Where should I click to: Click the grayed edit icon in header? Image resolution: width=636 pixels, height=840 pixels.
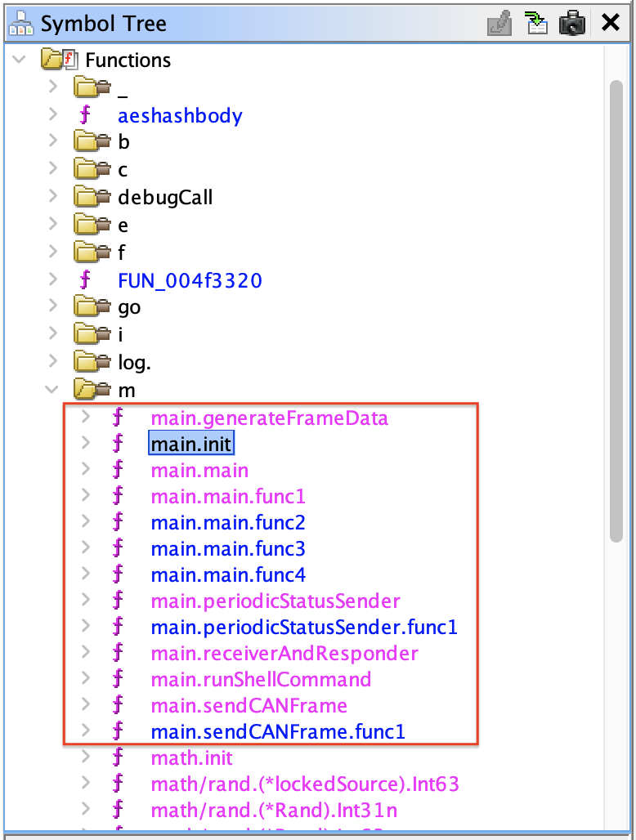(499, 24)
